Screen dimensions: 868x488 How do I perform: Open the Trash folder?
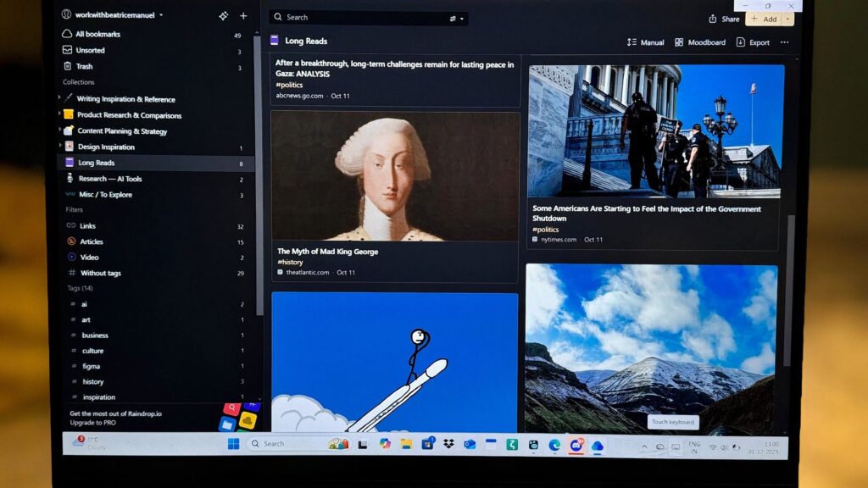click(x=84, y=66)
